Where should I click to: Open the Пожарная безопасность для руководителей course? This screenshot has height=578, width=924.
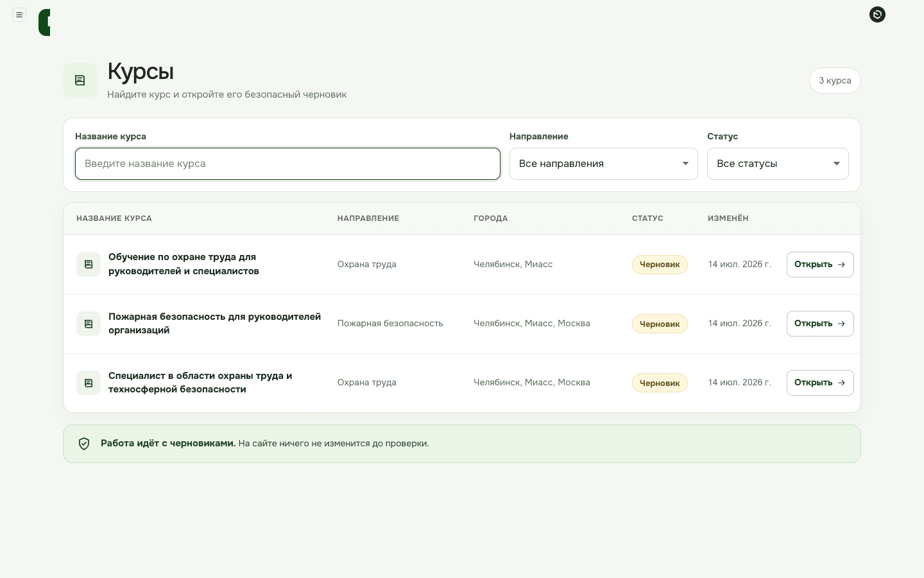pyautogui.click(x=820, y=324)
